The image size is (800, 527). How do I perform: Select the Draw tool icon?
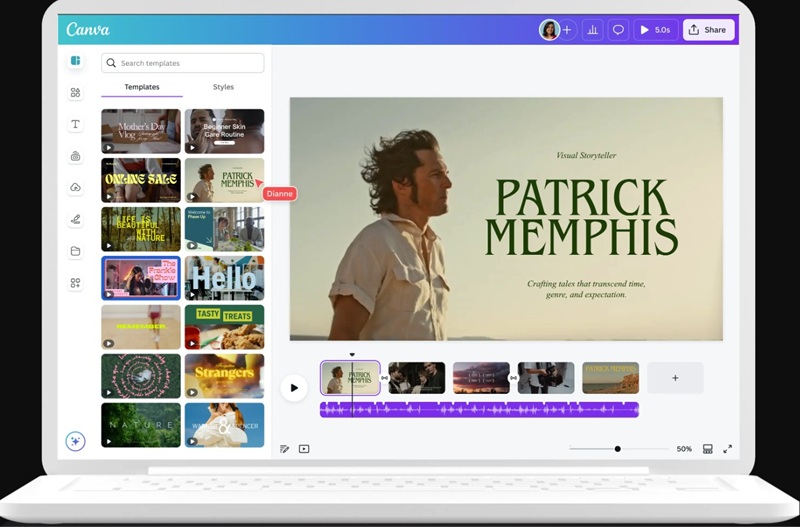76,219
